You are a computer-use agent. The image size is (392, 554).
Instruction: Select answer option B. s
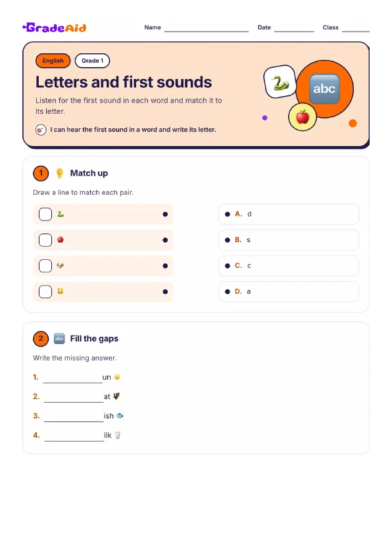tap(289, 240)
